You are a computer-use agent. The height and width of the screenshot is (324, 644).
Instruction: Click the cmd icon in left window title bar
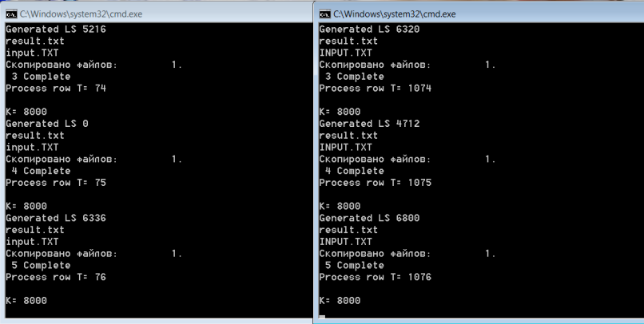(11, 14)
